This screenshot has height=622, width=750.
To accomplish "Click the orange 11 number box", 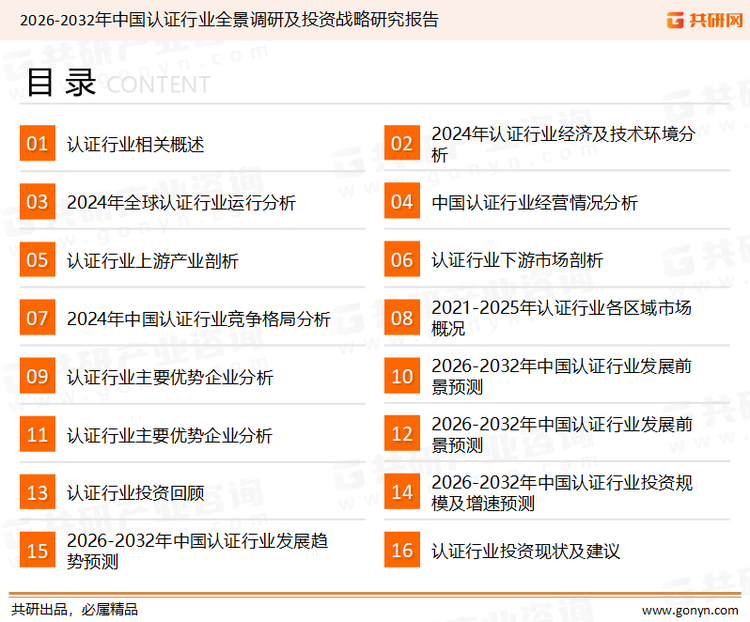I will 37,434.
